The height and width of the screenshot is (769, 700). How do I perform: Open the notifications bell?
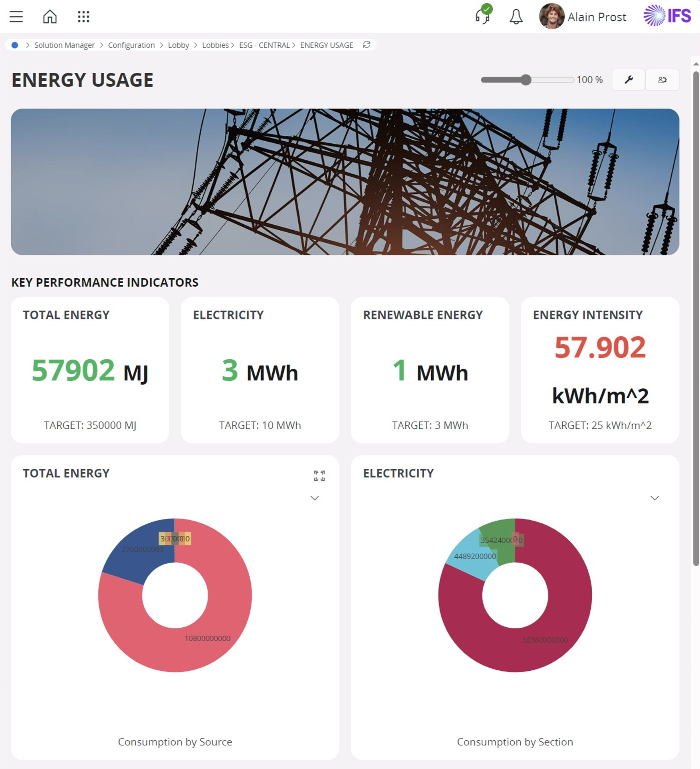(x=516, y=17)
